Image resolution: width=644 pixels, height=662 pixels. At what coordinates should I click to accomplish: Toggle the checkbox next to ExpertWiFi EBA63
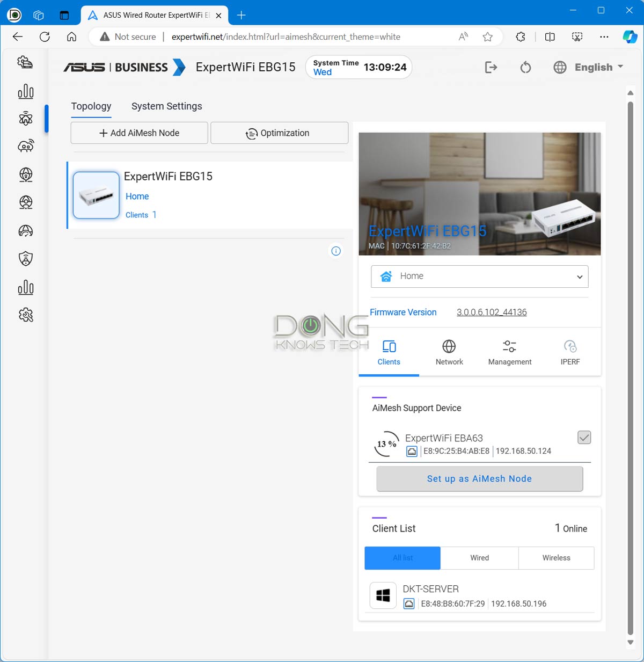(584, 438)
